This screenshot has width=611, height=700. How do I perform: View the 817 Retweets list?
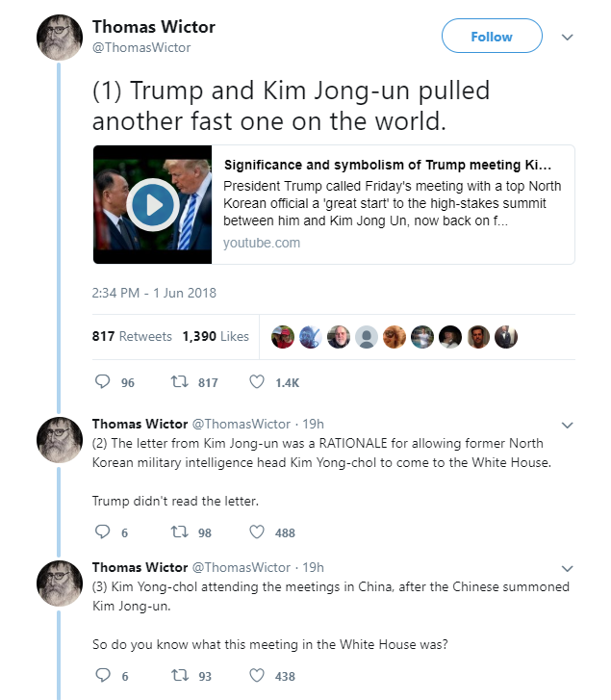click(x=132, y=336)
